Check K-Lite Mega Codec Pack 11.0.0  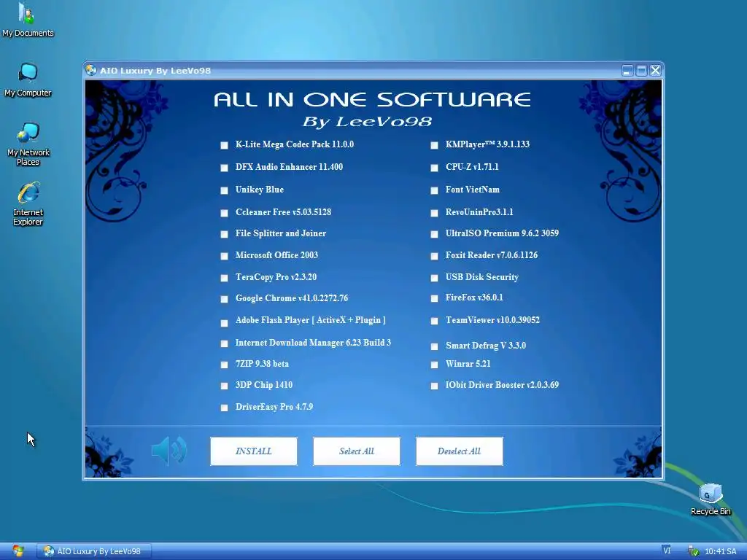pyautogui.click(x=225, y=145)
